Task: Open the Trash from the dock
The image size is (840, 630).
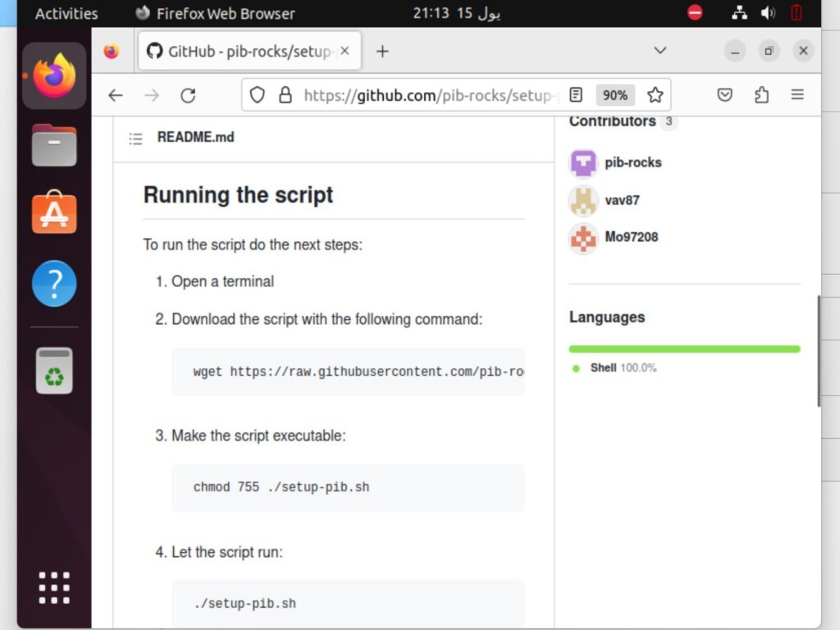Action: click(x=54, y=370)
